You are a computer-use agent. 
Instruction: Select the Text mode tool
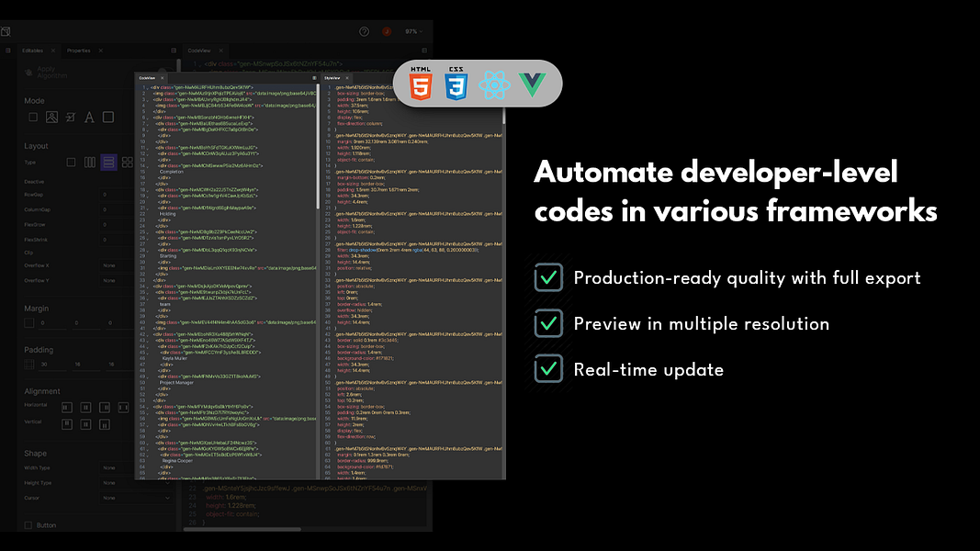[x=90, y=118]
